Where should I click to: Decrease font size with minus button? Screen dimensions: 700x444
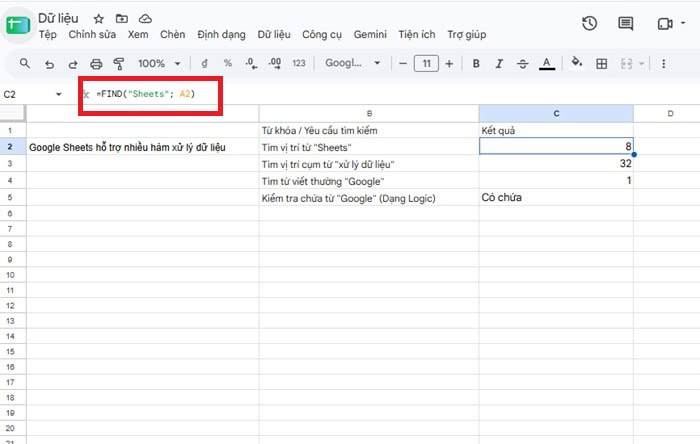[x=403, y=63]
